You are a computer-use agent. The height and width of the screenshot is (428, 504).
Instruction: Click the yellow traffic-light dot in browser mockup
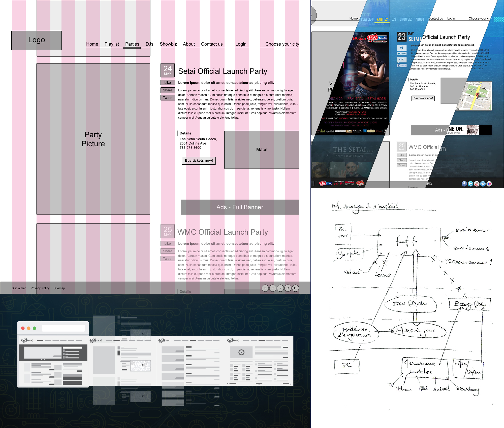[x=29, y=328]
